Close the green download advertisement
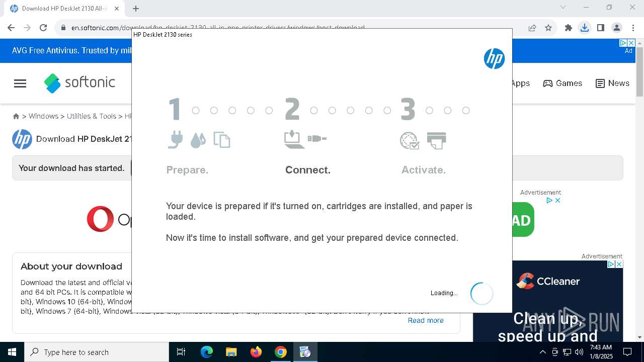The image size is (644, 362). [x=557, y=200]
